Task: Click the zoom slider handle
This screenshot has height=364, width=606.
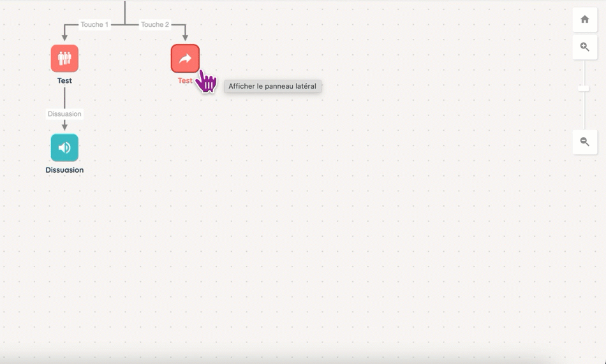Action: tap(584, 89)
